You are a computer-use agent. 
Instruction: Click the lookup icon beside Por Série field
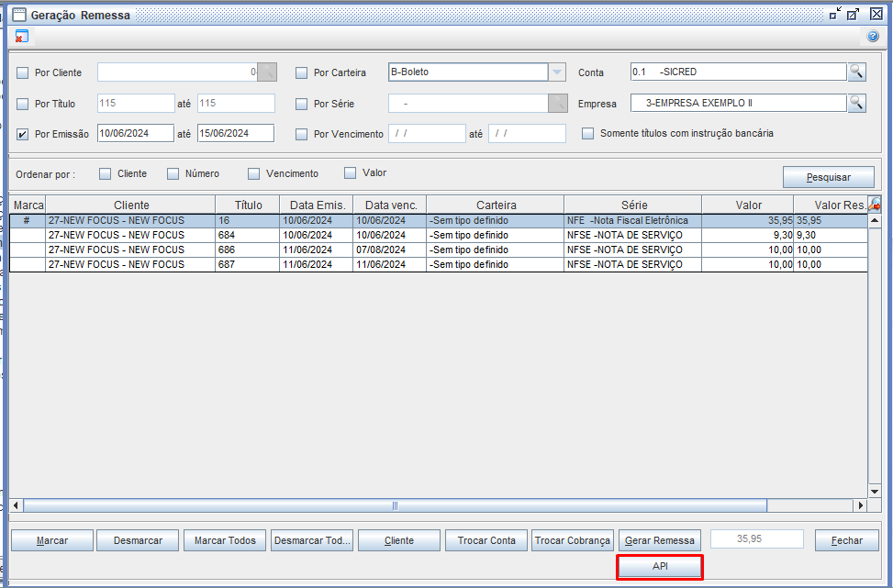tap(558, 103)
